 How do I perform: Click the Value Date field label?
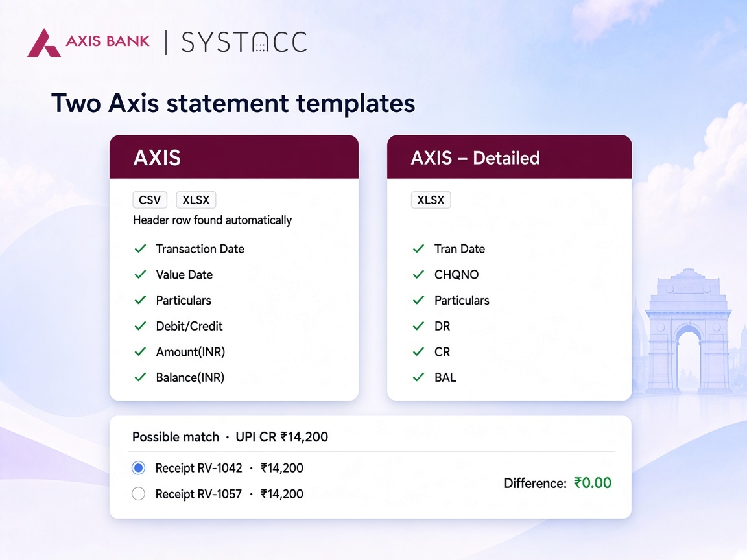184,275
